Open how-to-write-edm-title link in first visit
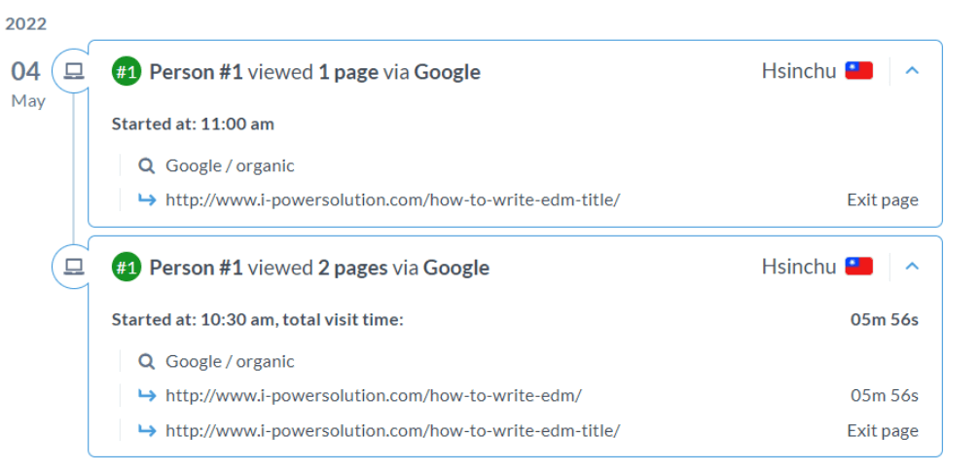Image resolution: width=980 pixels, height=472 pixels. (393, 200)
